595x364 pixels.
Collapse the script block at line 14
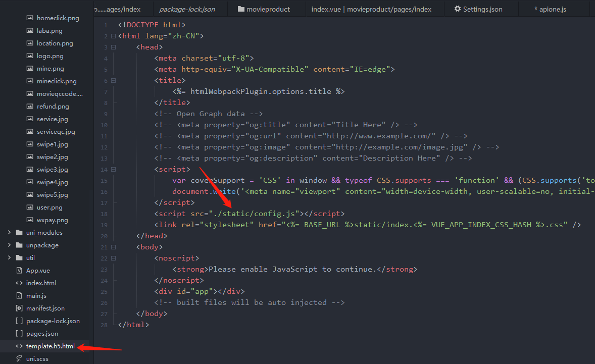[113, 169]
